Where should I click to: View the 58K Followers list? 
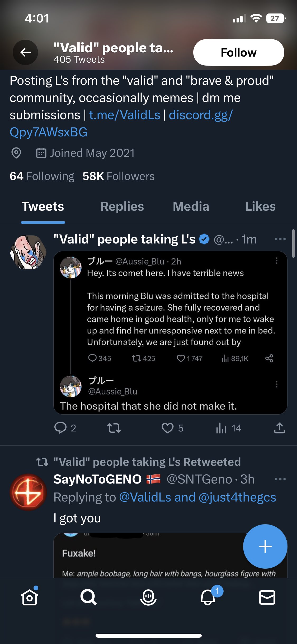click(119, 176)
